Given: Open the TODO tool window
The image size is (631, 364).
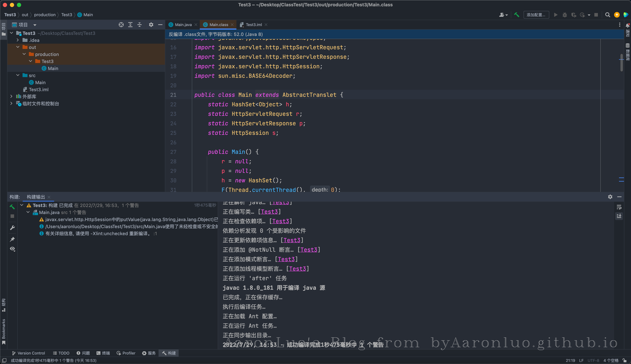Looking at the screenshot, I should pyautogui.click(x=61, y=353).
